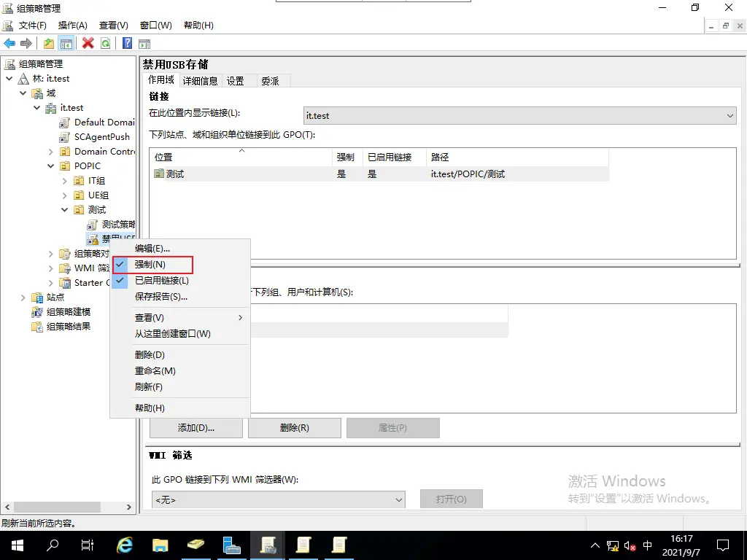Expand the 站点 tree node
Viewport: 747px width, 560px height.
[23, 297]
